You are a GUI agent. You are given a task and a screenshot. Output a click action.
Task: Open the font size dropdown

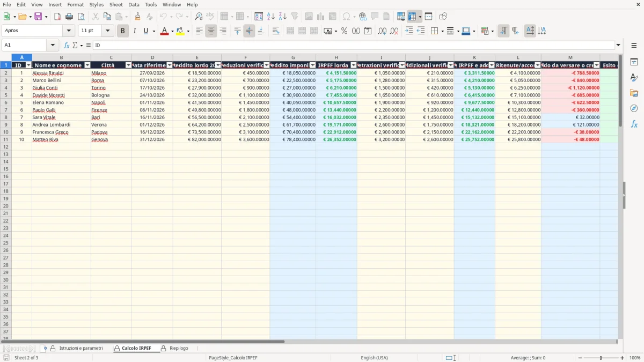point(107,31)
